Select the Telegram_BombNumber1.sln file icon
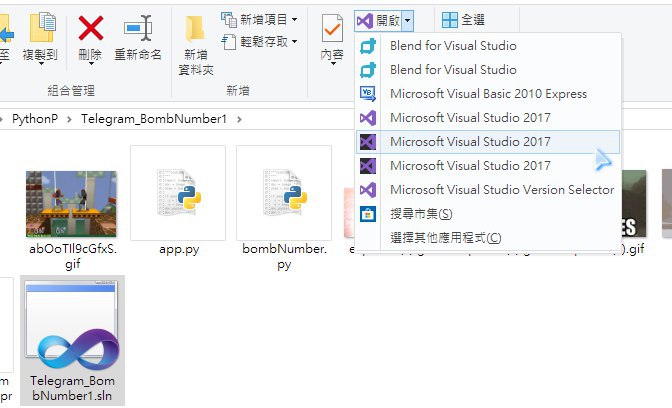This screenshot has height=408, width=672. pyautogui.click(x=72, y=325)
